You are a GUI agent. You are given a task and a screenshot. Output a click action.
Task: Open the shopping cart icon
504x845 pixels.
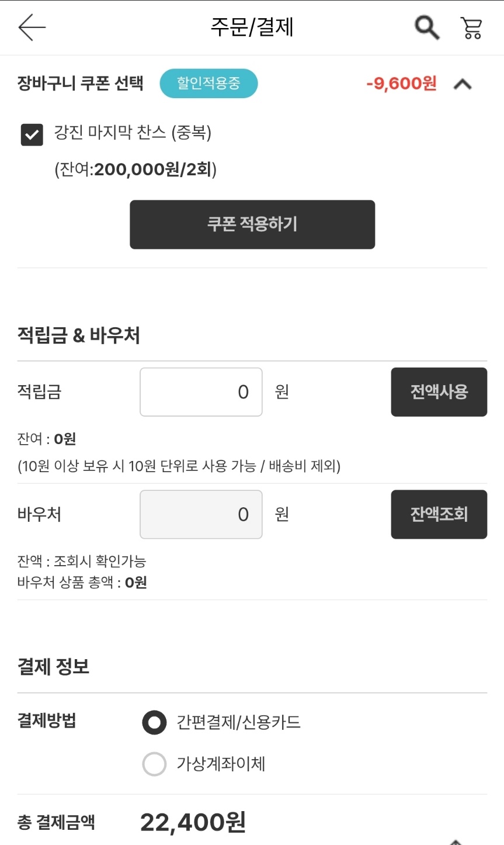pyautogui.click(x=471, y=27)
